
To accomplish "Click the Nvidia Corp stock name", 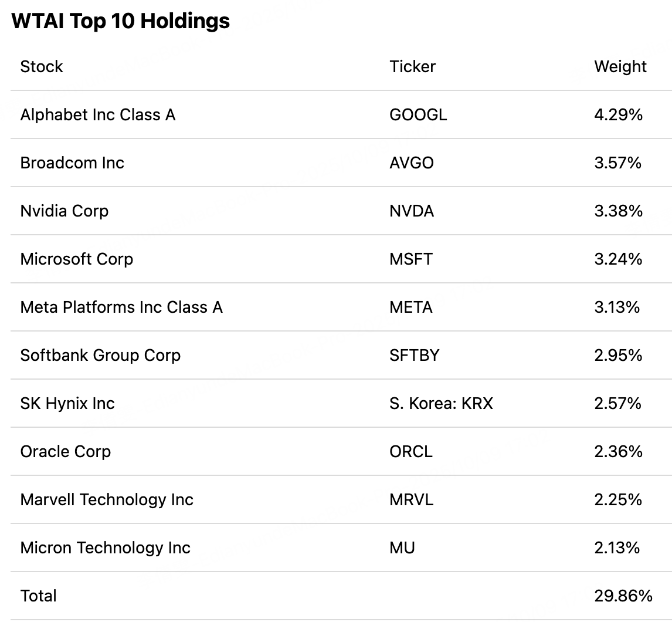I will click(65, 211).
